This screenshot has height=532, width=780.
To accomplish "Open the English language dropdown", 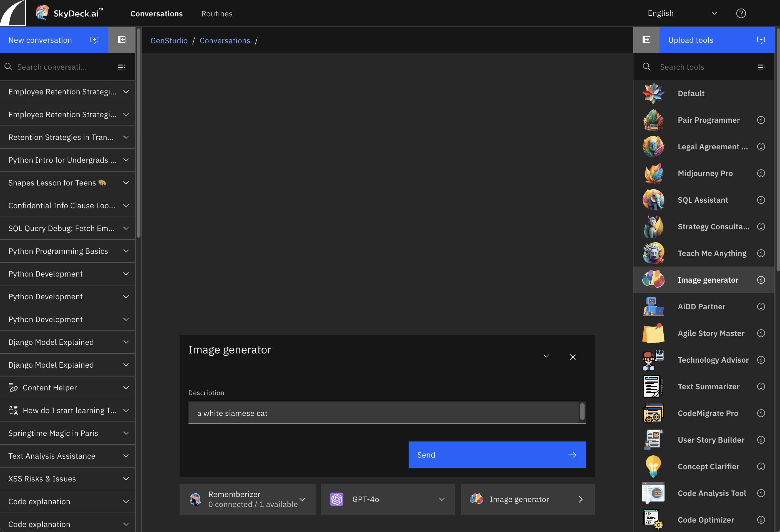I will (714, 13).
